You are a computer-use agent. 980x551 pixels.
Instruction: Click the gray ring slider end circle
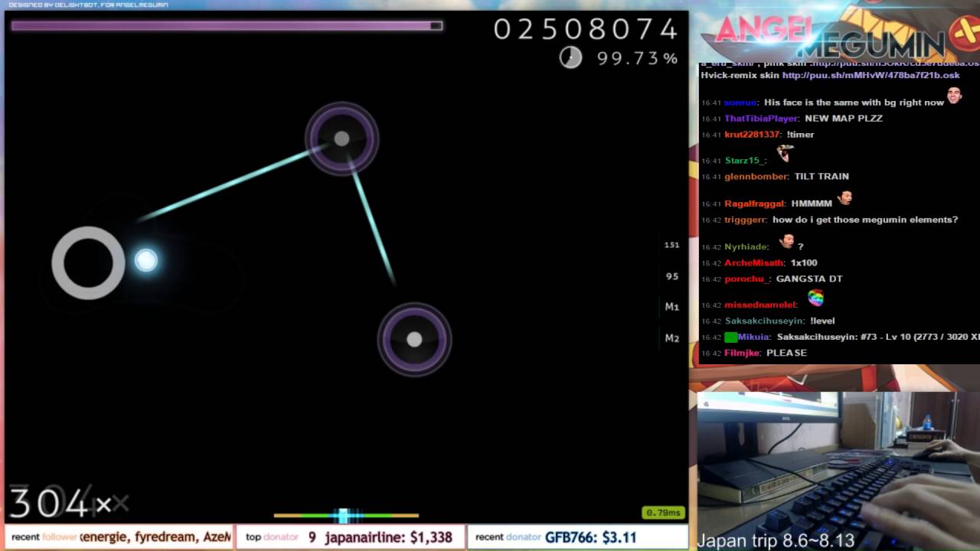point(88,262)
